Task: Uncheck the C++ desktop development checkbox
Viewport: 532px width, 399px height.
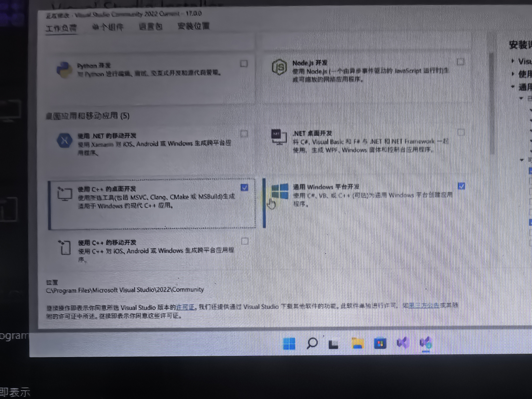Action: [x=244, y=188]
